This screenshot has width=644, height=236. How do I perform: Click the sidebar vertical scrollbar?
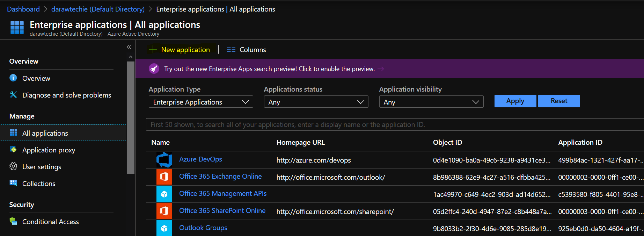[x=131, y=117]
